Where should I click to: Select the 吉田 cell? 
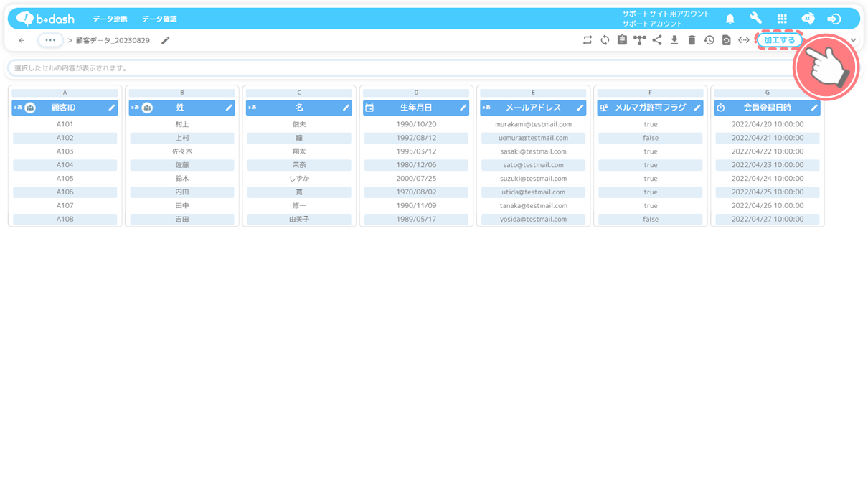click(182, 220)
